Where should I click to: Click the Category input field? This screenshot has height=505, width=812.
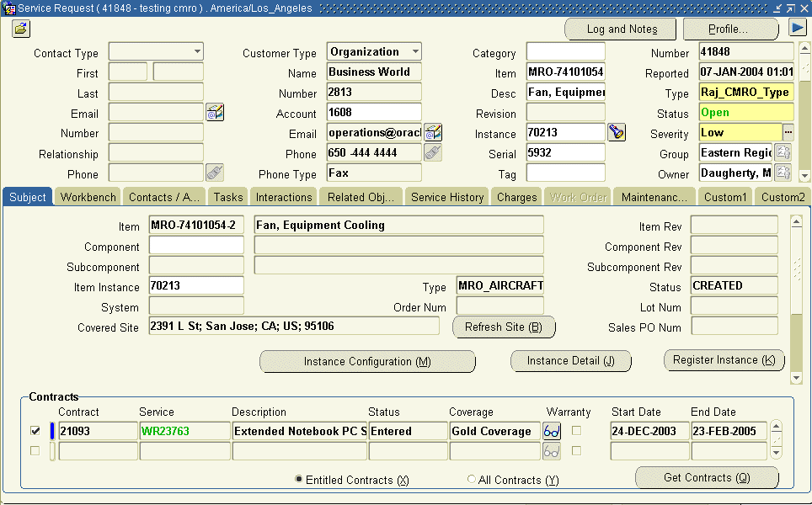pos(565,51)
